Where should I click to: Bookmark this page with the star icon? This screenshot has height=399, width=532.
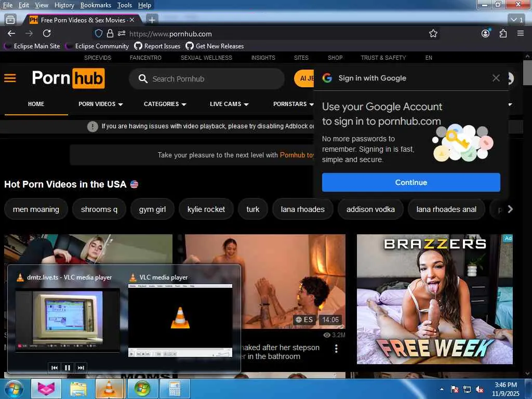[433, 34]
